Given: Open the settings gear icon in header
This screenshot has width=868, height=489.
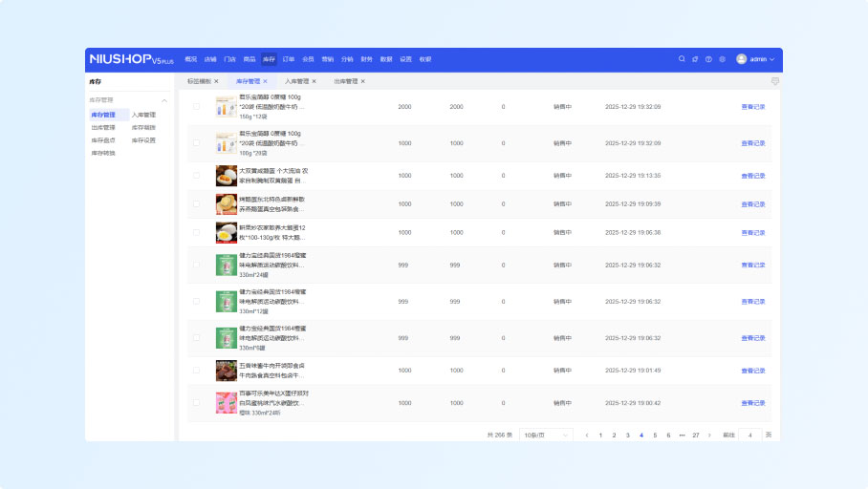Looking at the screenshot, I should coord(722,59).
